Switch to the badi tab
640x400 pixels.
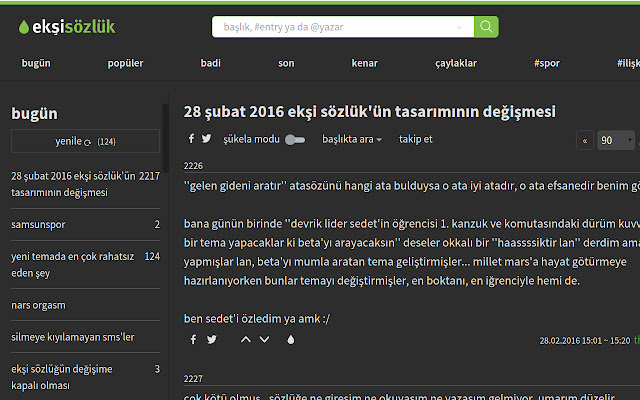211,63
